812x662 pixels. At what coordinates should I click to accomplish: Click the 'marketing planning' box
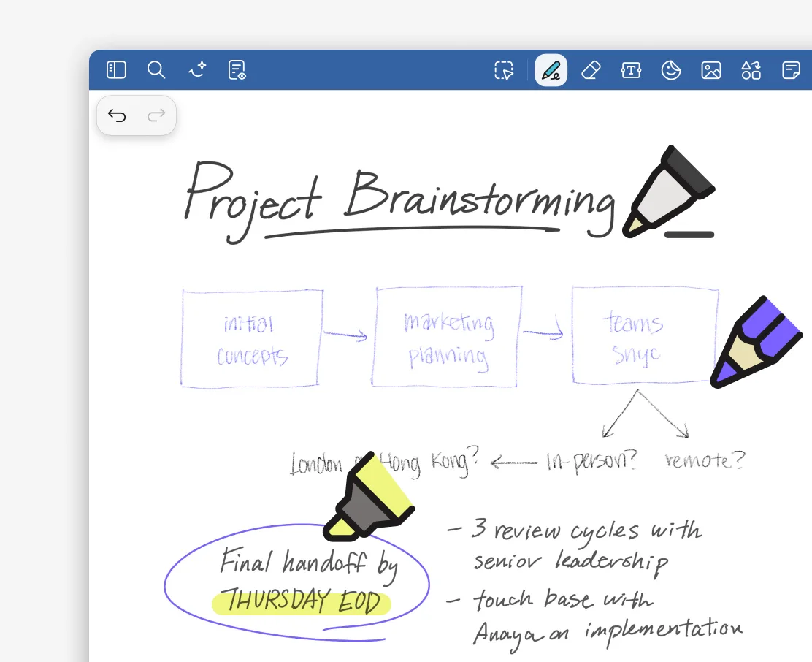click(x=447, y=337)
